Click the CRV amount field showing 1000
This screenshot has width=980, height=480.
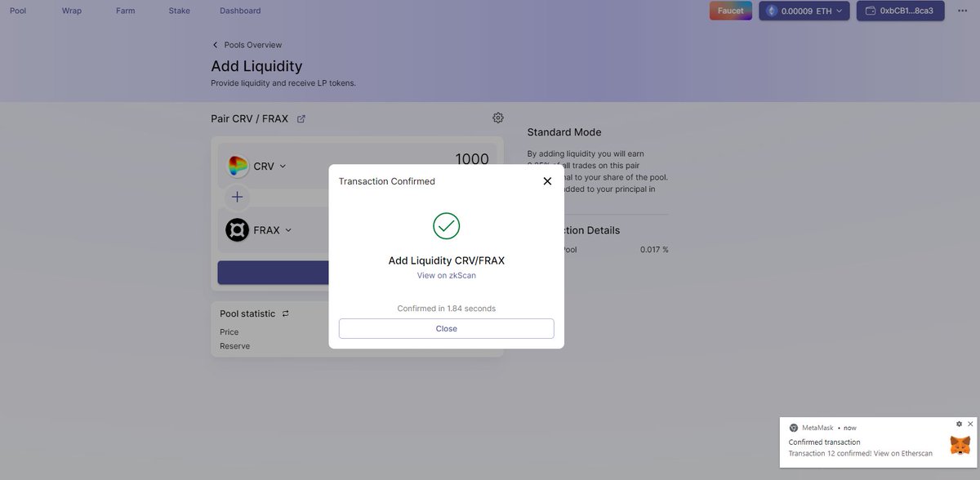(x=472, y=160)
